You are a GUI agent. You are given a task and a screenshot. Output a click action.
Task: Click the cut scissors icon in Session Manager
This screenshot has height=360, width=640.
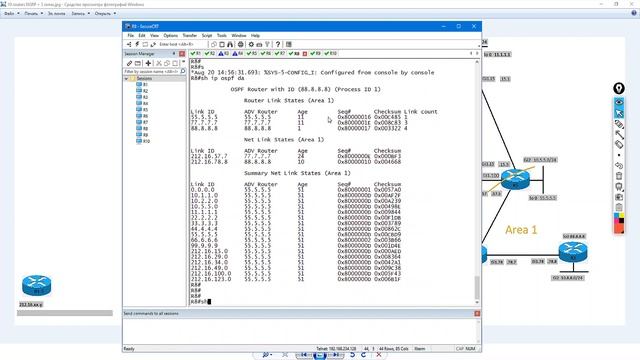coord(159,63)
